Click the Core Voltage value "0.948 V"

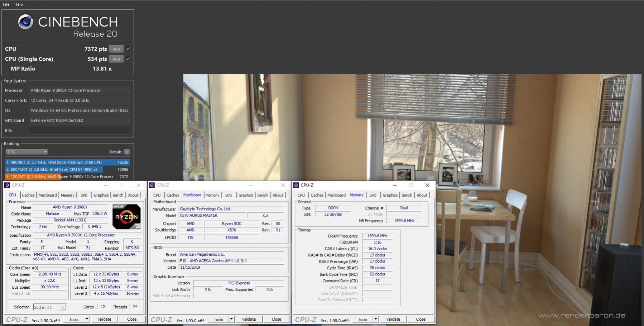pos(95,226)
